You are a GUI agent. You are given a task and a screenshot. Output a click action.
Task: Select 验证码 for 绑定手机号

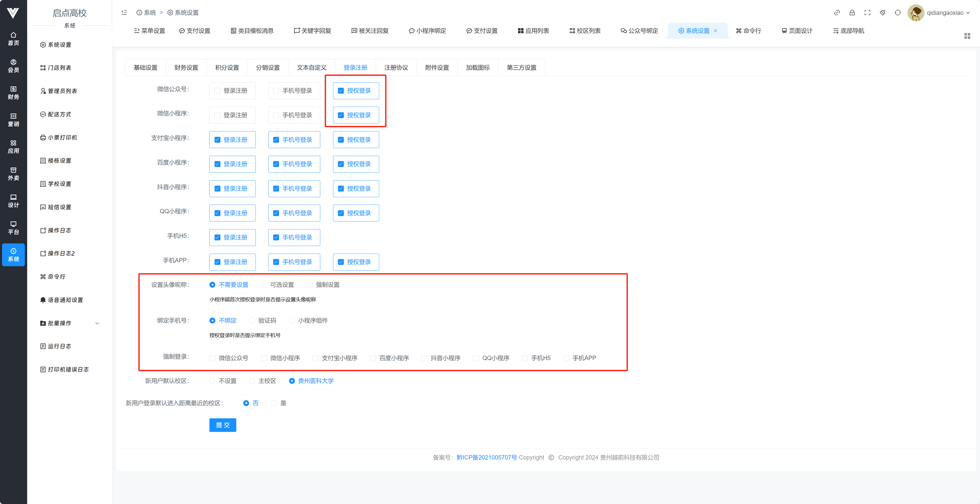[252, 320]
